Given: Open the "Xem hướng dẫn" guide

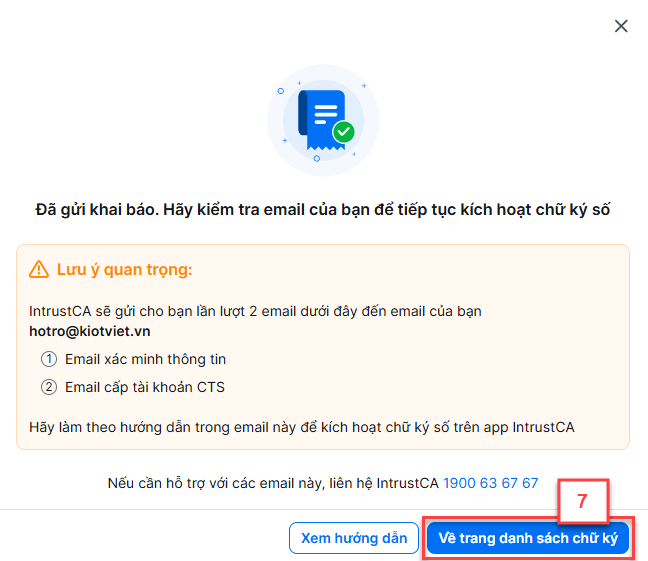Looking at the screenshot, I should click(x=354, y=538).
